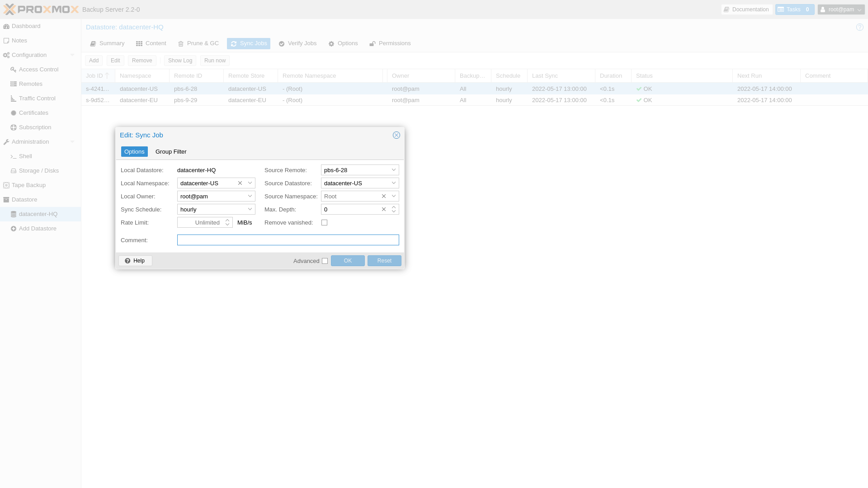Expand the Source Remote dropdown

coord(394,170)
